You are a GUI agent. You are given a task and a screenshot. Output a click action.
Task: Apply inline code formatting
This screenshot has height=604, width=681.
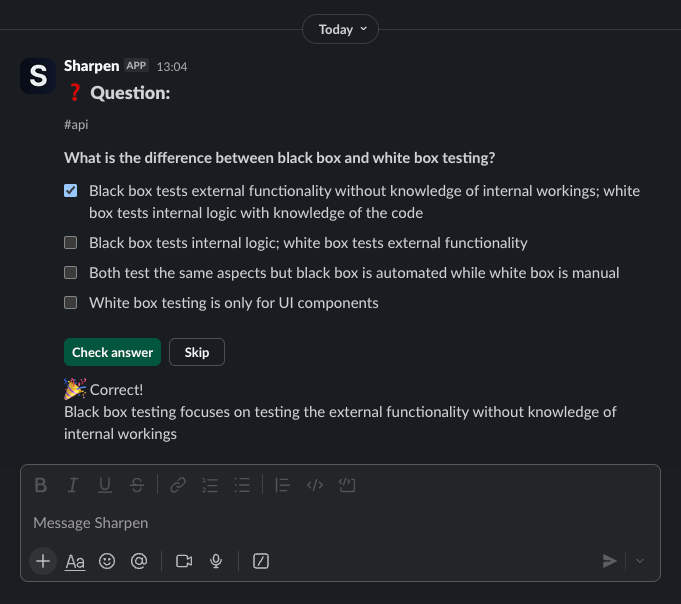315,485
